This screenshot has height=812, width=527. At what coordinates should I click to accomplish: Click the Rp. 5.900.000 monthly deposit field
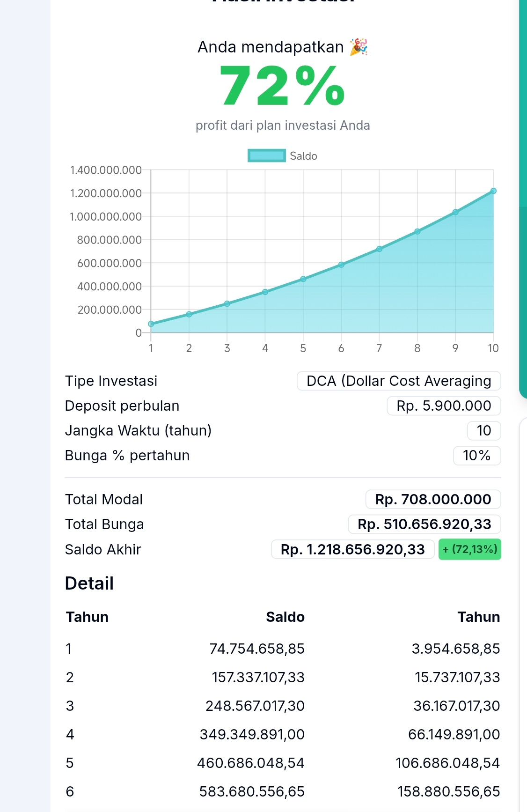click(x=444, y=406)
